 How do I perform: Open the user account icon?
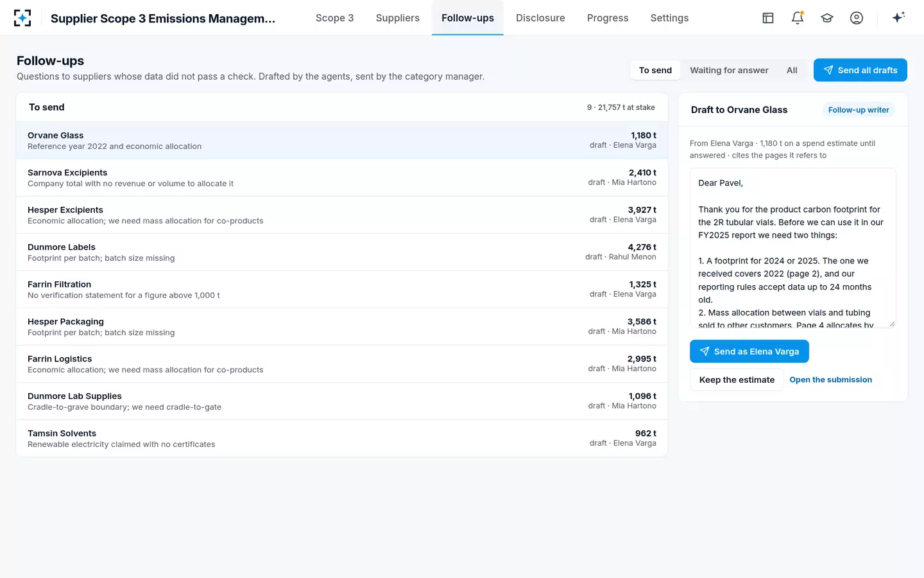pos(857,18)
